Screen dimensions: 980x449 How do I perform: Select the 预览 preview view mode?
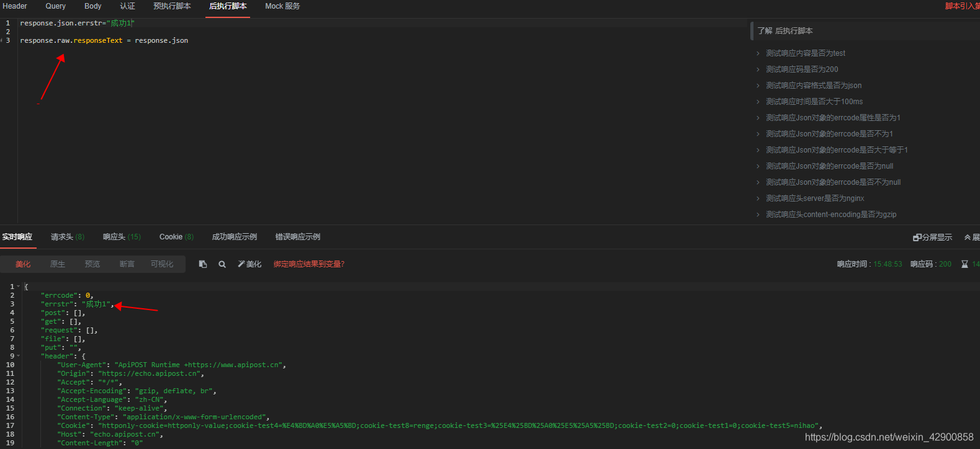(92, 264)
